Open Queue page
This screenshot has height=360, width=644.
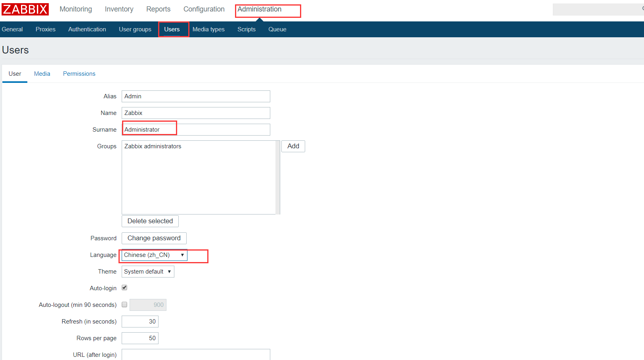277,29
